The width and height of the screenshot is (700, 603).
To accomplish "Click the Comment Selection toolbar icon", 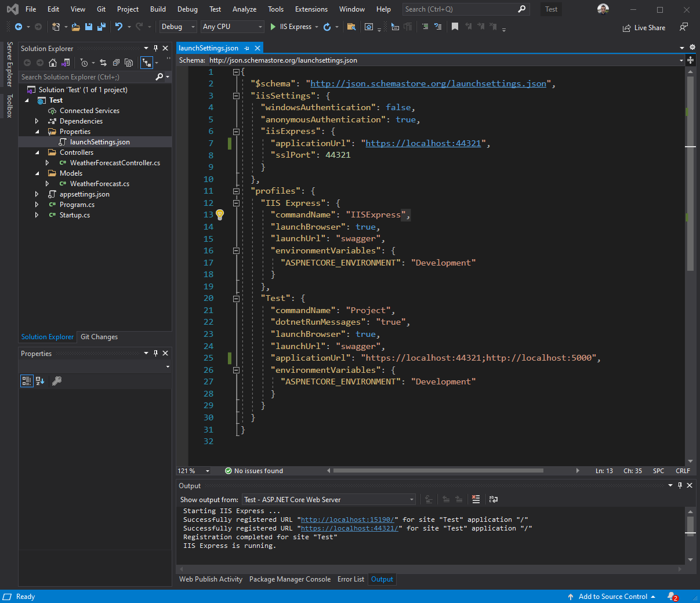I will (x=425, y=27).
